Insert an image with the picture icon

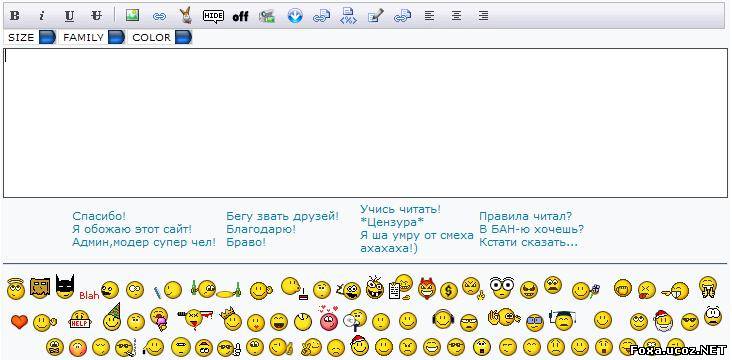133,16
